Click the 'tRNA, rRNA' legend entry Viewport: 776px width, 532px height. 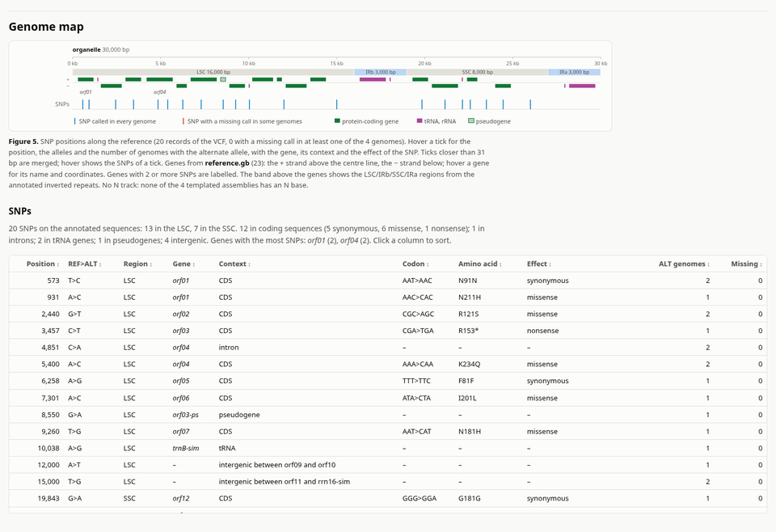point(436,121)
